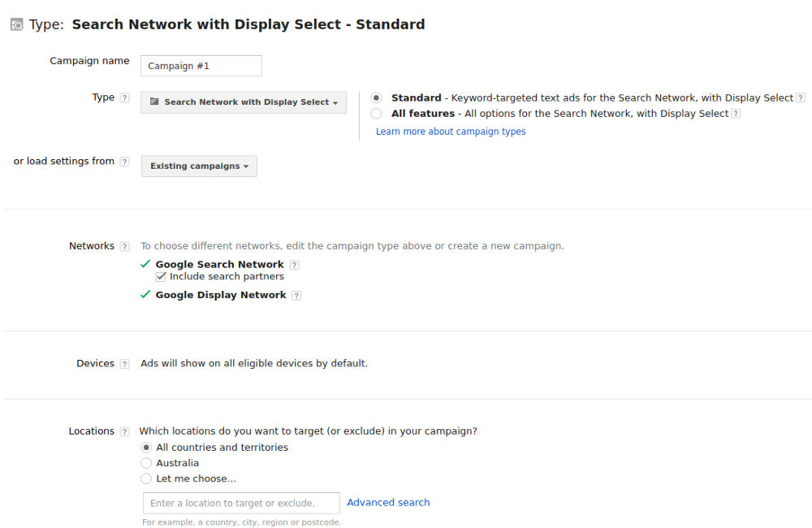Select the Standard campaign radio button
This screenshot has height=528, width=812.
376,98
